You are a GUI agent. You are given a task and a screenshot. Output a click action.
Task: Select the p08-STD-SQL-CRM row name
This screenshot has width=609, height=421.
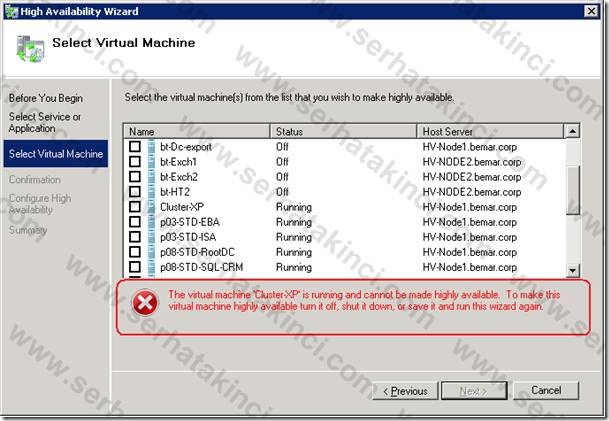202,268
